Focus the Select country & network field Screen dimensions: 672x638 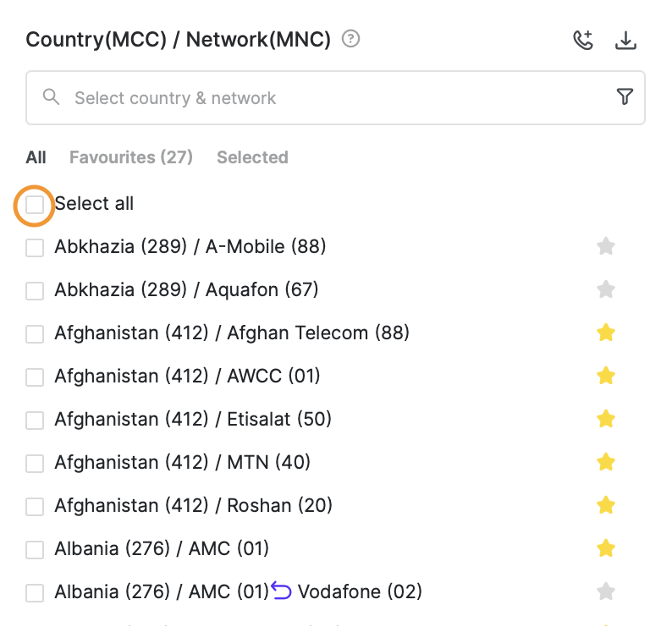[335, 97]
